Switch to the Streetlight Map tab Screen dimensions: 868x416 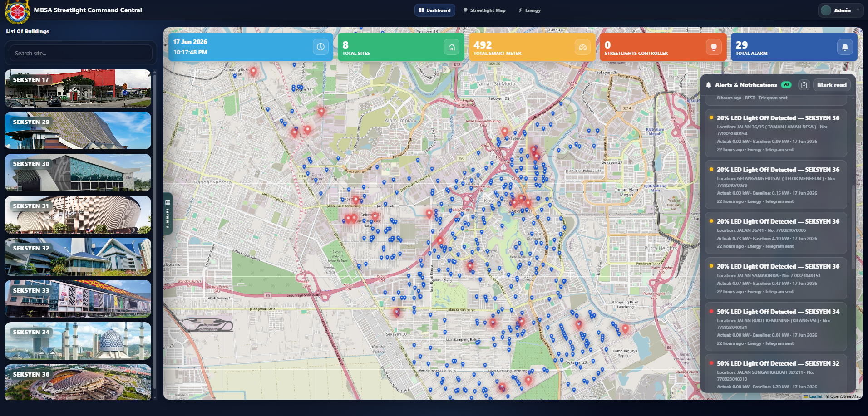(x=484, y=10)
